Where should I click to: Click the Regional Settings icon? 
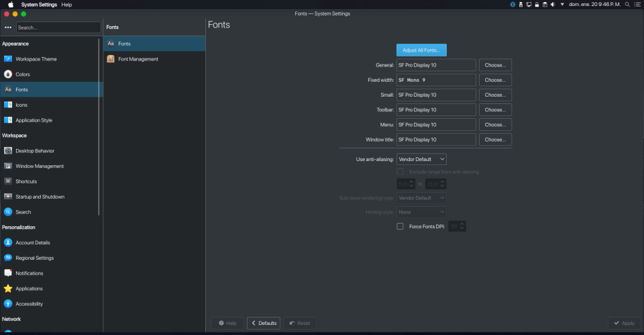pyautogui.click(x=8, y=258)
